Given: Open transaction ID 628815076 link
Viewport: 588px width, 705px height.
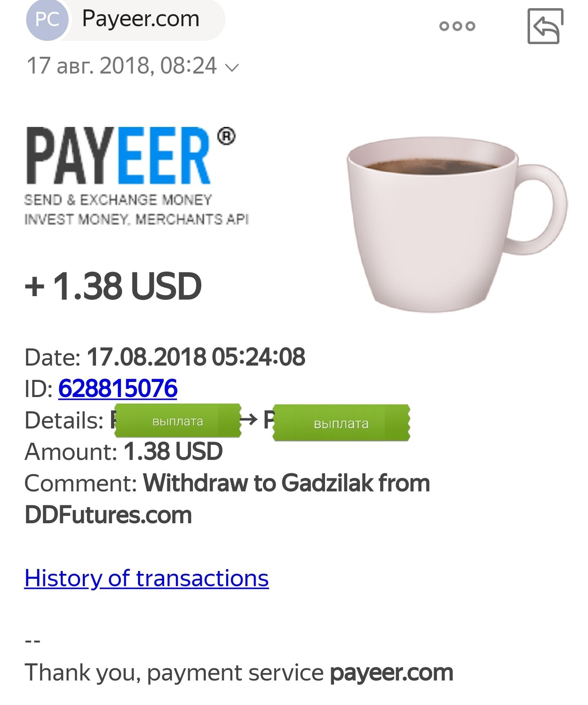Looking at the screenshot, I should point(118,388).
